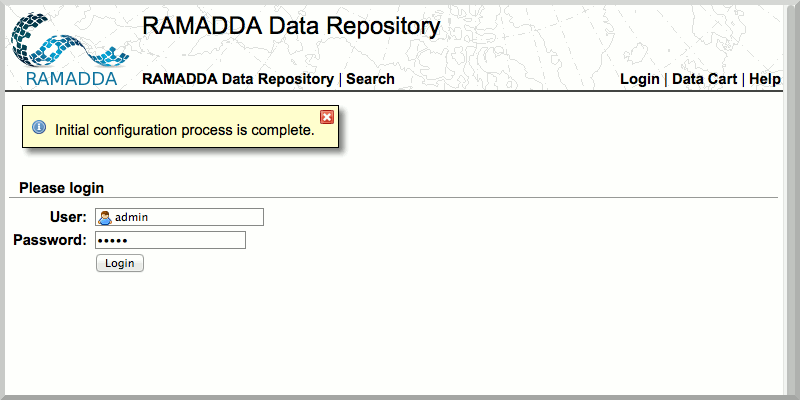This screenshot has height=400, width=800.
Task: Click the RAMADDA wordmark beneath the logo
Action: pos(69,79)
